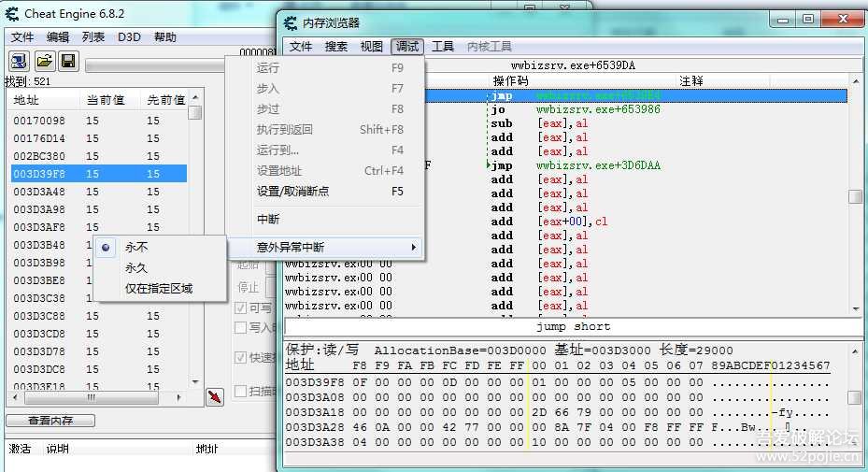The width and height of the screenshot is (868, 472).
Task: Click disassembler scroll-up arrow
Action: pyautogui.click(x=856, y=81)
